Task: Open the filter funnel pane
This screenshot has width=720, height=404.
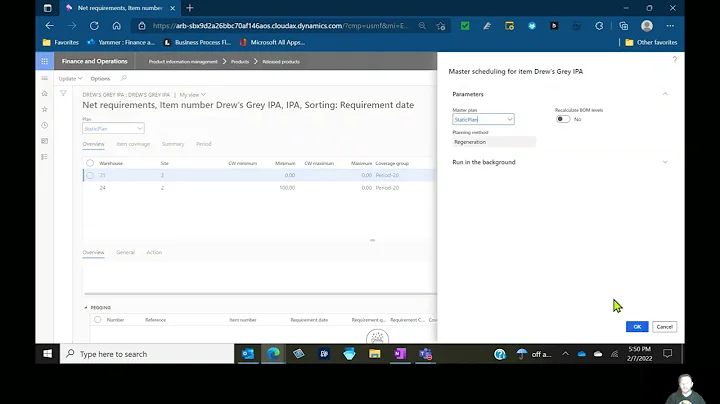Action: [x=63, y=93]
